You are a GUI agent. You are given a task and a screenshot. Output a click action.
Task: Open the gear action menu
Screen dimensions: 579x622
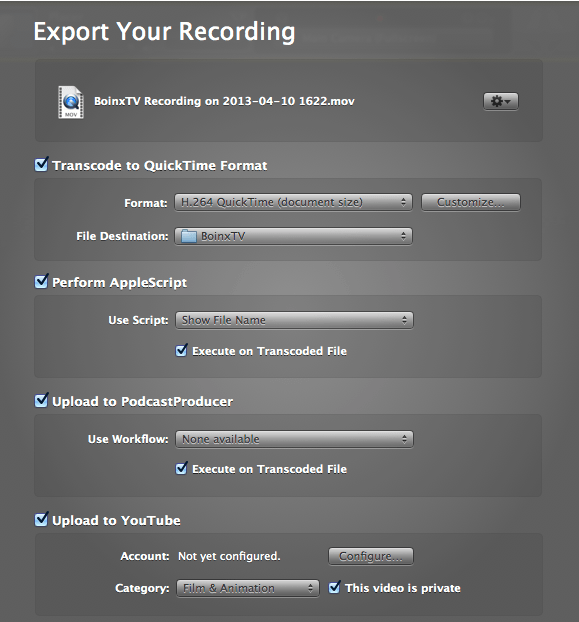(x=500, y=101)
